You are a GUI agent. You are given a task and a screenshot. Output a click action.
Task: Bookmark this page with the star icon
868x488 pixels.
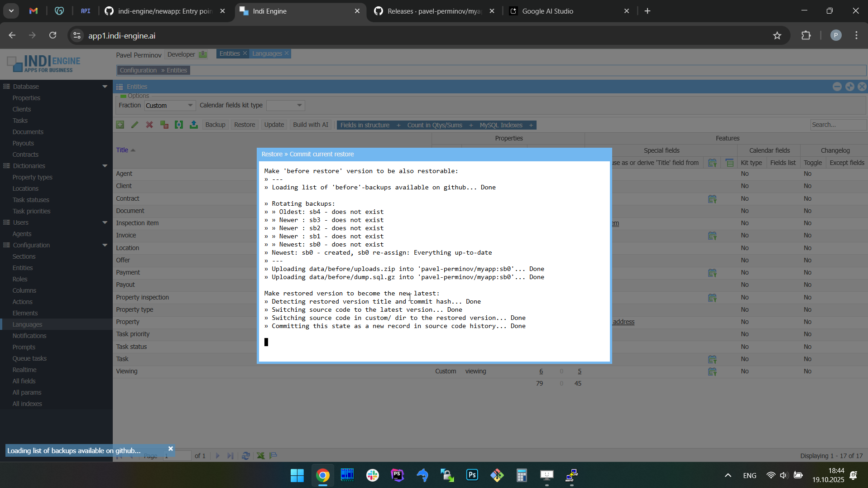point(777,36)
